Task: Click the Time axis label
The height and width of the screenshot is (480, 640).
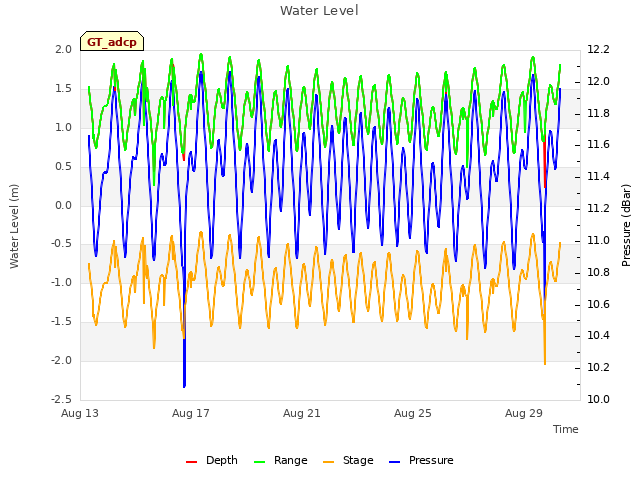Action: [566, 429]
